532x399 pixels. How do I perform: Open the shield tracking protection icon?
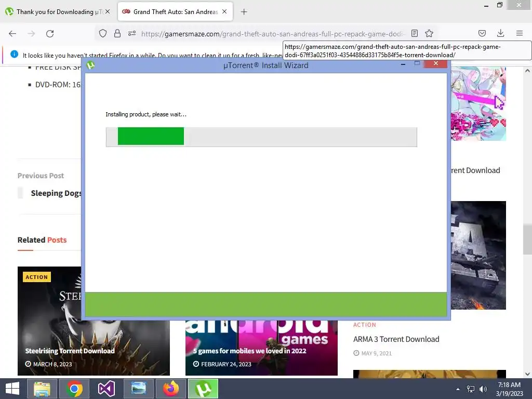pyautogui.click(x=103, y=33)
